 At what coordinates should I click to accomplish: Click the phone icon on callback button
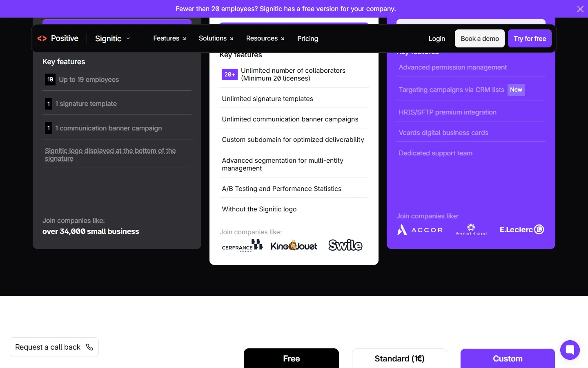(x=89, y=347)
